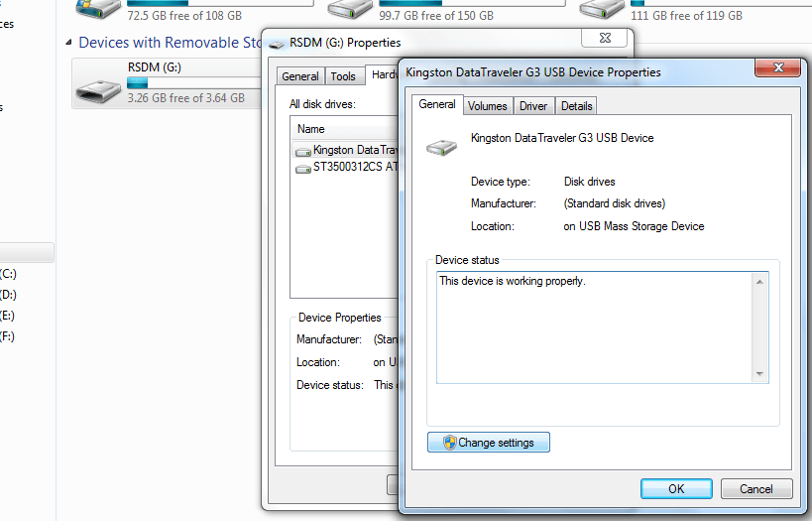Collapse the Devices with Removable Storage group
Image resolution: width=812 pixels, height=521 pixels.
tap(68, 43)
